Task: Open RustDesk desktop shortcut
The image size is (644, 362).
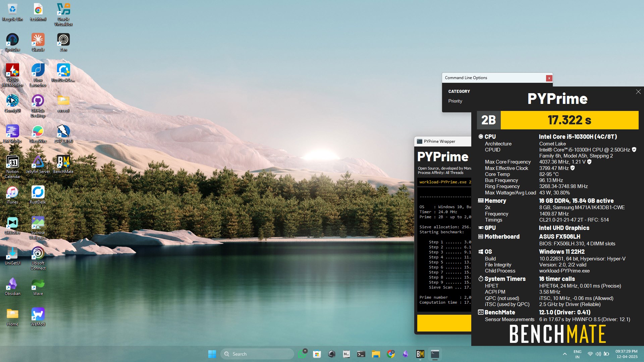Action: coord(38,195)
